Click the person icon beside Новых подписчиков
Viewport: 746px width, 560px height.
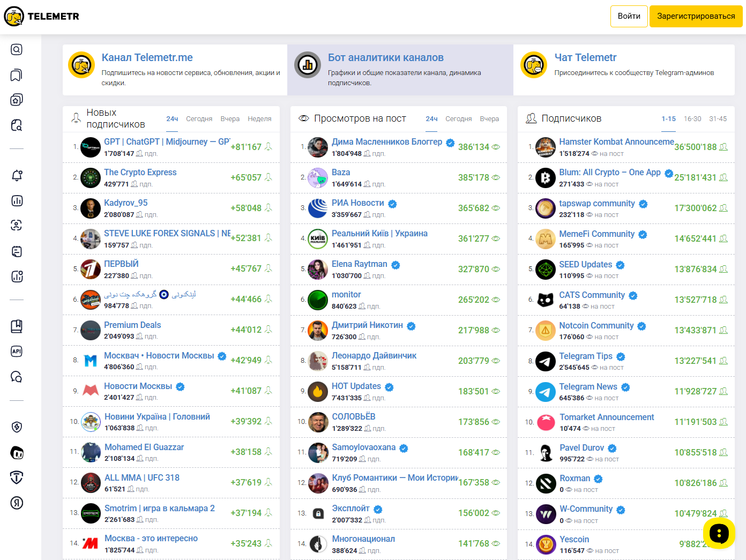pyautogui.click(x=76, y=118)
